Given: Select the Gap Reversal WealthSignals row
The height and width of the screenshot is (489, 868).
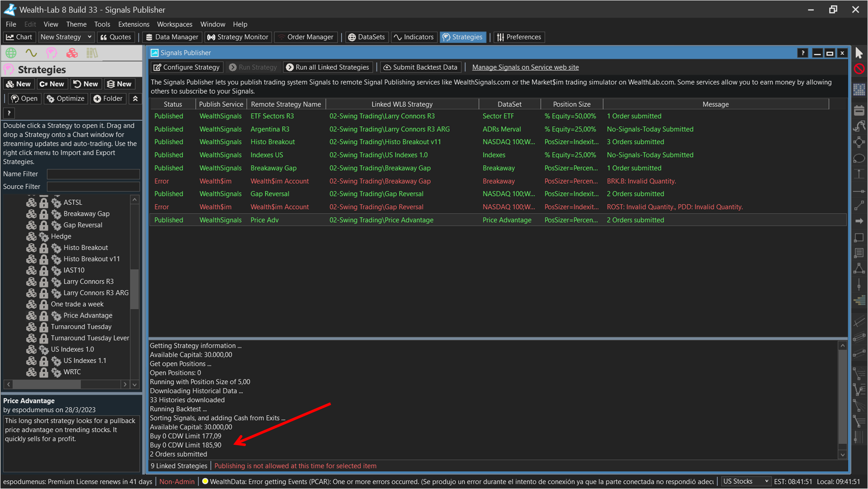Looking at the screenshot, I should pyautogui.click(x=269, y=194).
